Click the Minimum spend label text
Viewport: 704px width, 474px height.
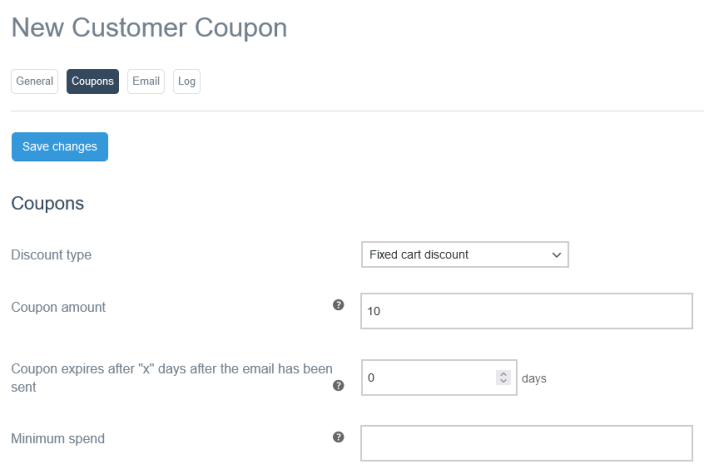pos(57,438)
